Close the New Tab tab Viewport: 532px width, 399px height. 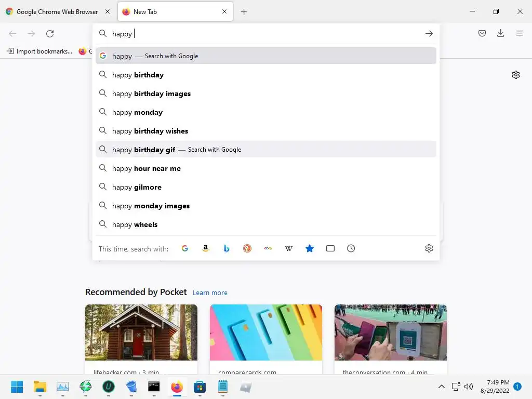224,11
